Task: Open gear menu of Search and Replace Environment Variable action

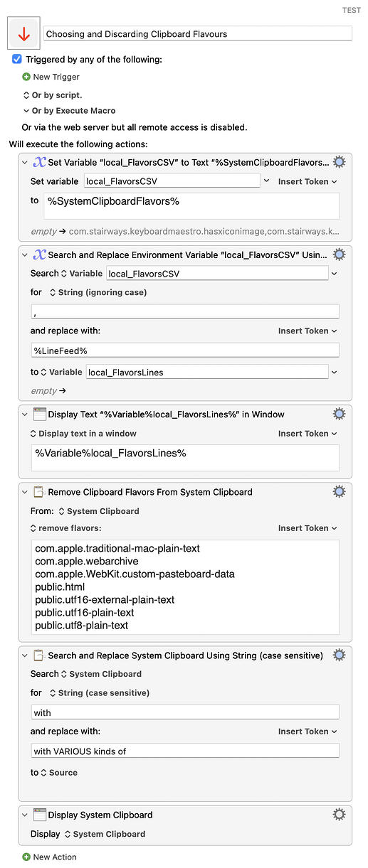Action: pos(340,254)
